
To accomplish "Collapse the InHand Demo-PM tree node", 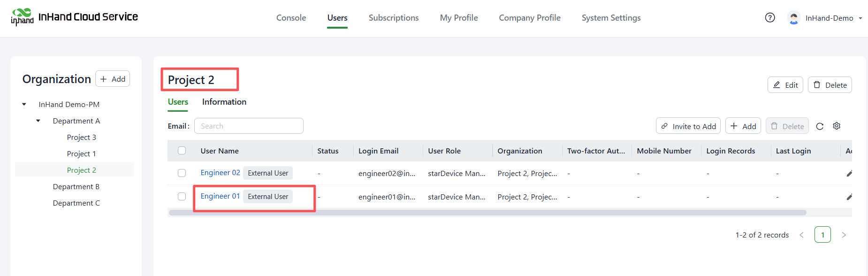I will [x=24, y=104].
